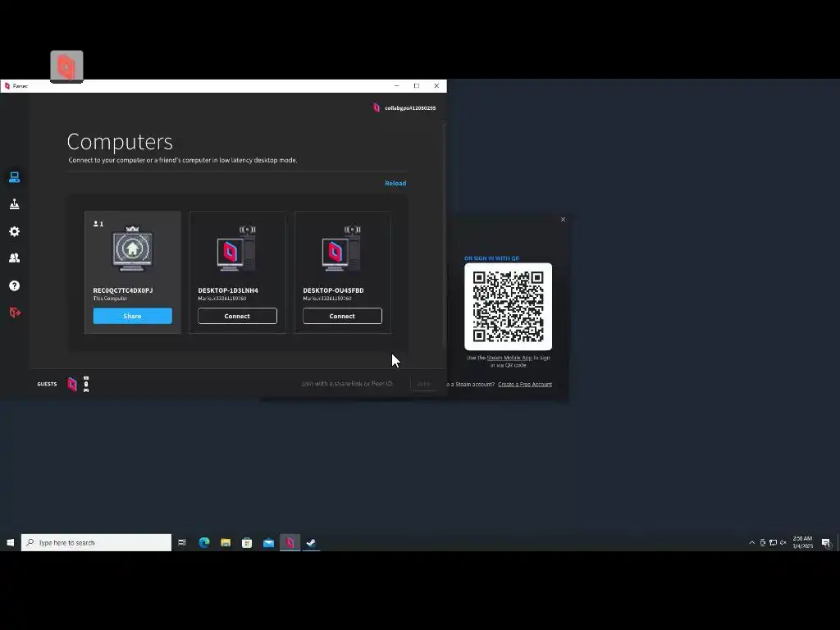Open the Help question mark icon

tap(15, 285)
